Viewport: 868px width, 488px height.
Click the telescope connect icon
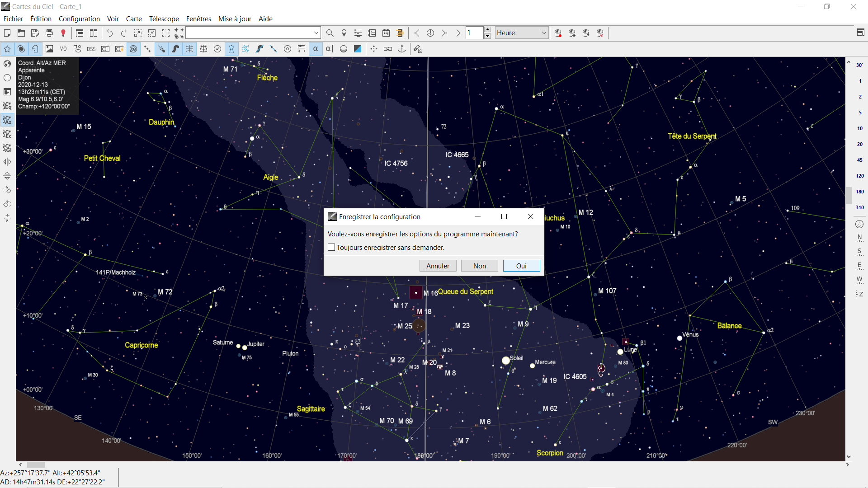[558, 33]
